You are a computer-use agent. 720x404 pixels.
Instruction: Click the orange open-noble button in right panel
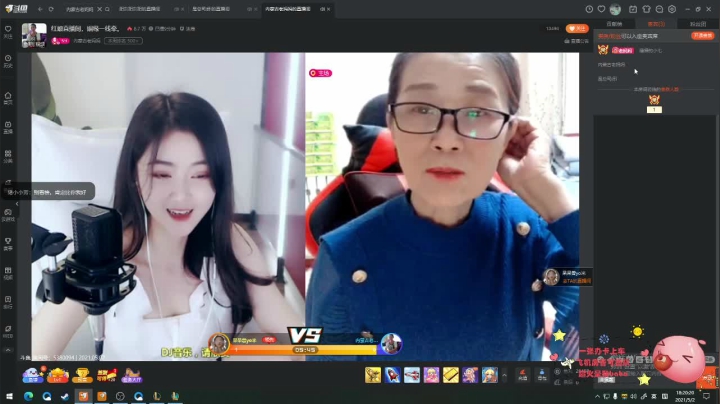(x=703, y=35)
